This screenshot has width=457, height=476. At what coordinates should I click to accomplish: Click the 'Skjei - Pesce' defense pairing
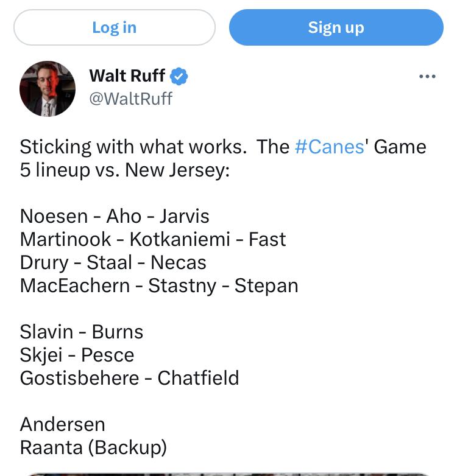coord(77,355)
